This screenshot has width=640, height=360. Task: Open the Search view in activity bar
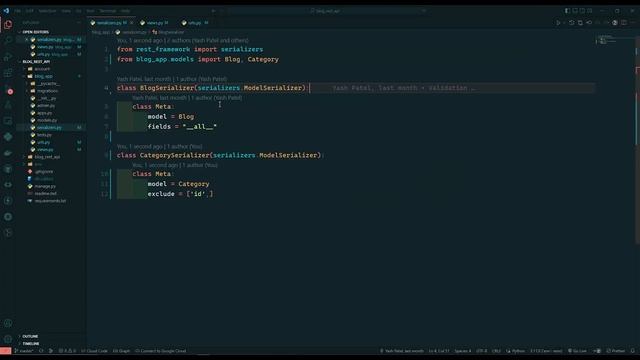[x=8, y=41]
